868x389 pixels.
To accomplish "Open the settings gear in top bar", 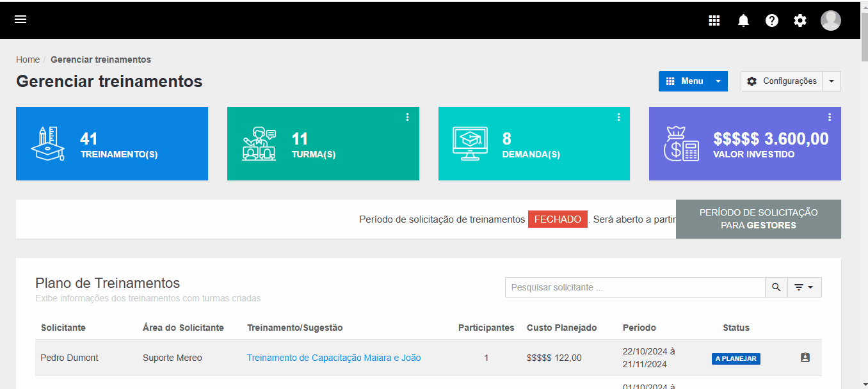I will point(800,20).
